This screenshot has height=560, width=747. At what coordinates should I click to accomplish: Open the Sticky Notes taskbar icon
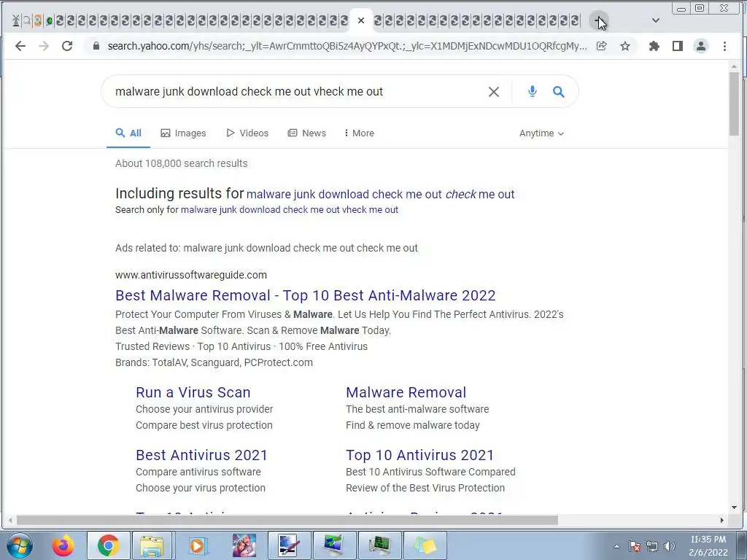click(x=425, y=545)
